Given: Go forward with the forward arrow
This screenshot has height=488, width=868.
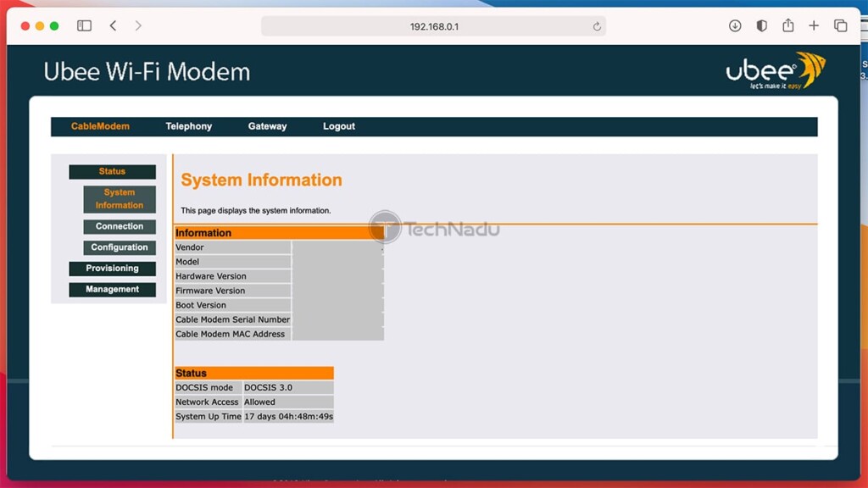Looking at the screenshot, I should 138,25.
